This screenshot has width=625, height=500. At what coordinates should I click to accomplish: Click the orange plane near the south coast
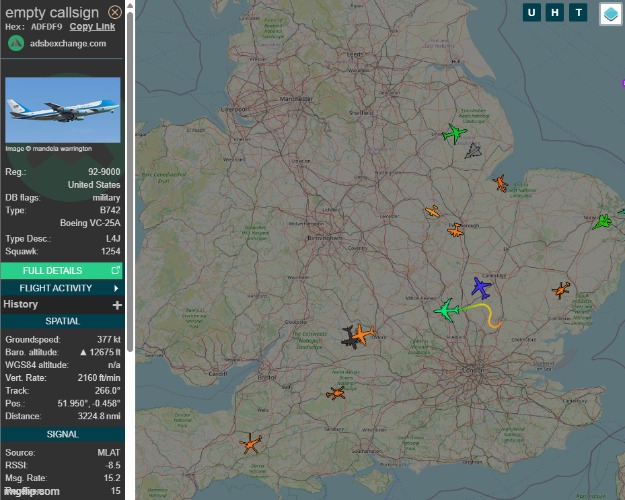[x=250, y=443]
